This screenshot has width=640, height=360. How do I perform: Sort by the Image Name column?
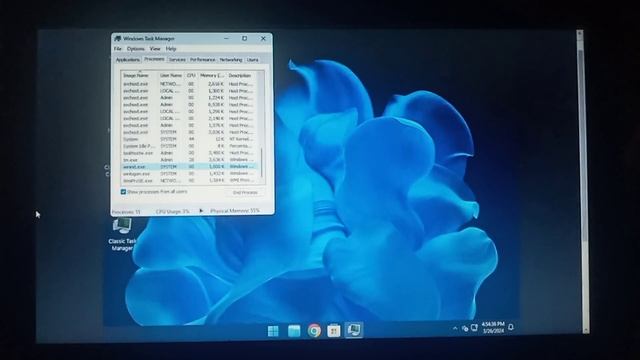(x=140, y=76)
